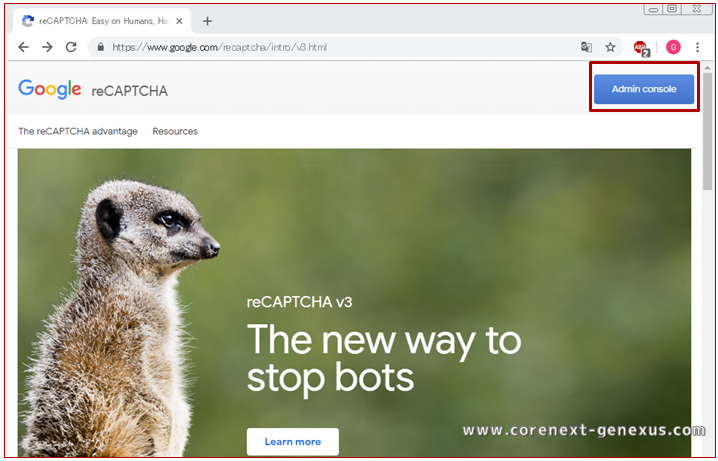Viewport: 718px width, 461px height.
Task: Bookmark this page with the star icon
Action: (610, 47)
